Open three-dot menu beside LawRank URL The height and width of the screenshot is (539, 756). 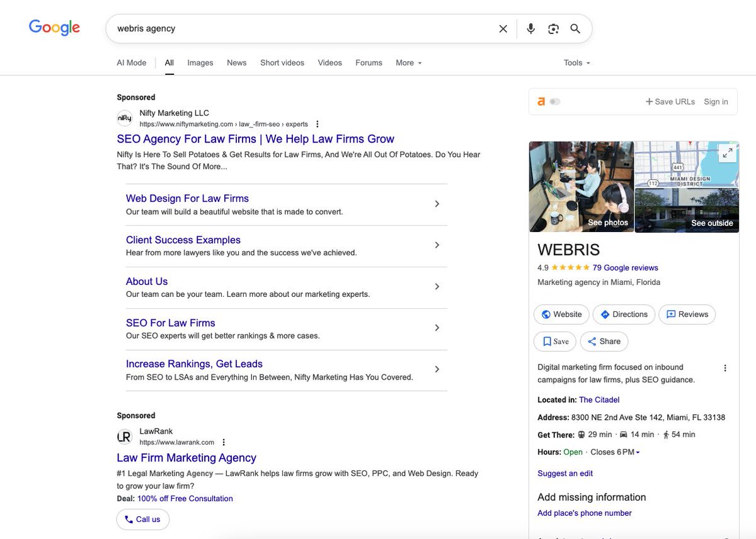(224, 443)
